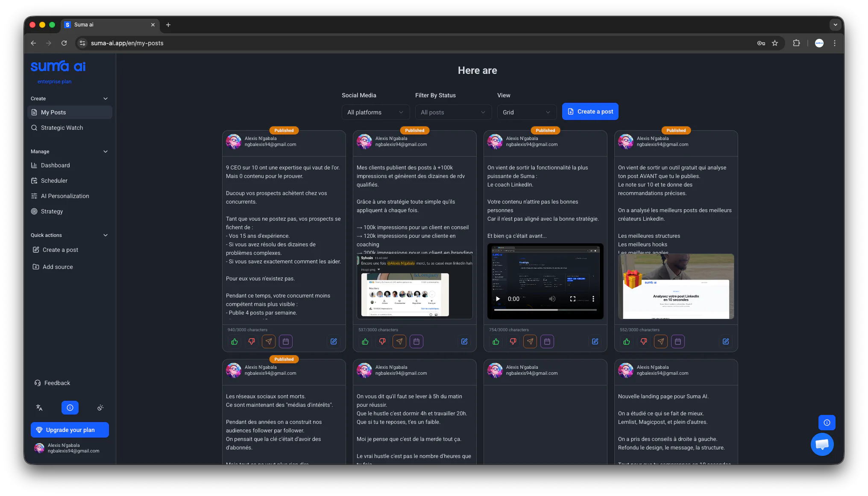
Task: Go to Strategic Watch
Action: click(70, 128)
